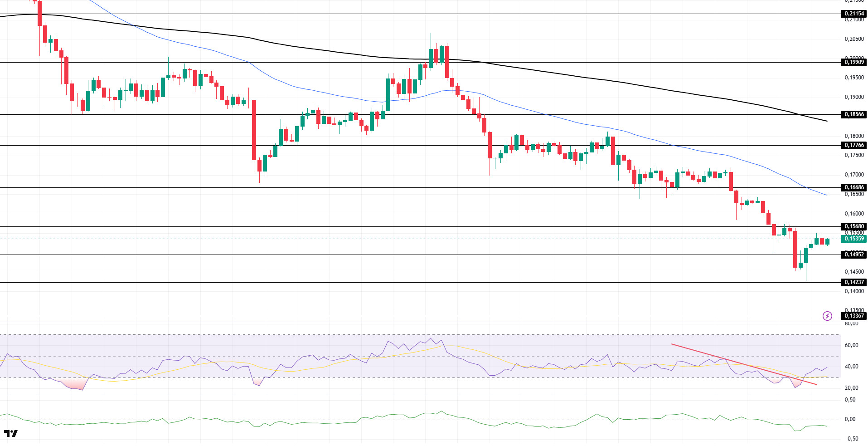Select the green current price label 0,15359

pos(854,239)
